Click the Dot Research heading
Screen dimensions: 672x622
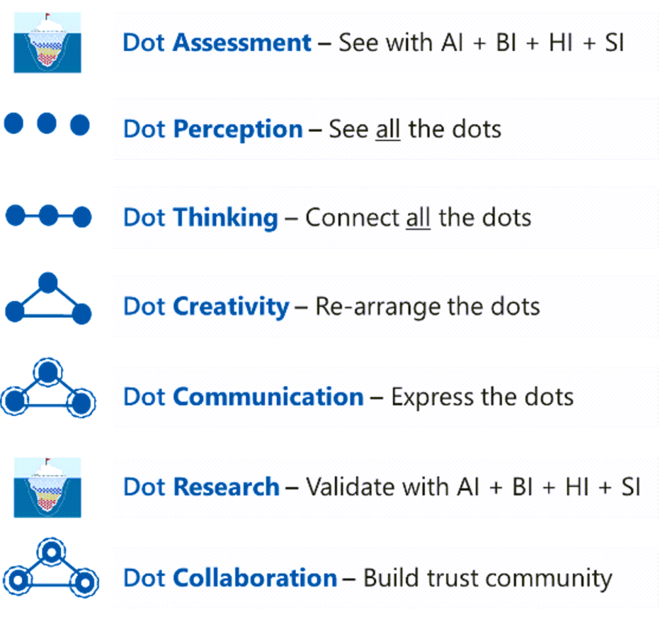click(x=201, y=487)
